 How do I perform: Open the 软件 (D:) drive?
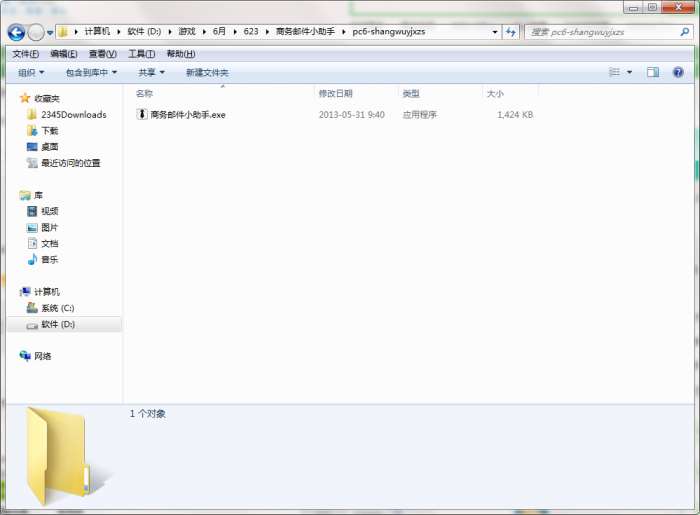58,324
